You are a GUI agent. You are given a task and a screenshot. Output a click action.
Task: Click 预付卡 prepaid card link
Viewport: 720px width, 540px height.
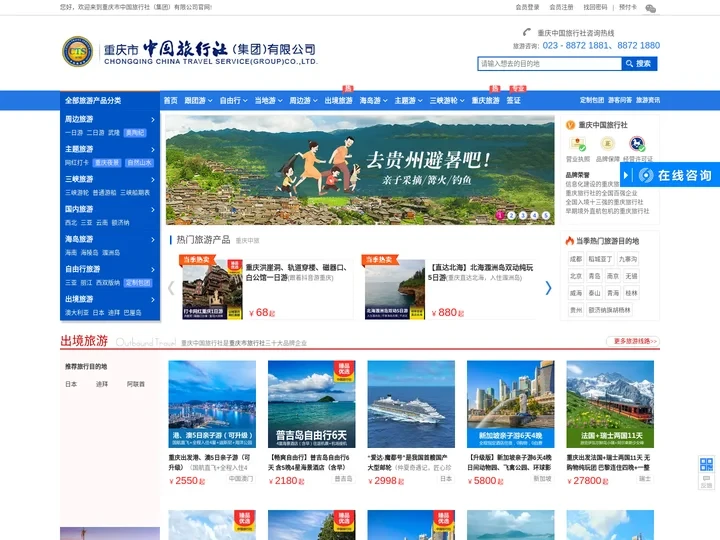click(x=628, y=7)
